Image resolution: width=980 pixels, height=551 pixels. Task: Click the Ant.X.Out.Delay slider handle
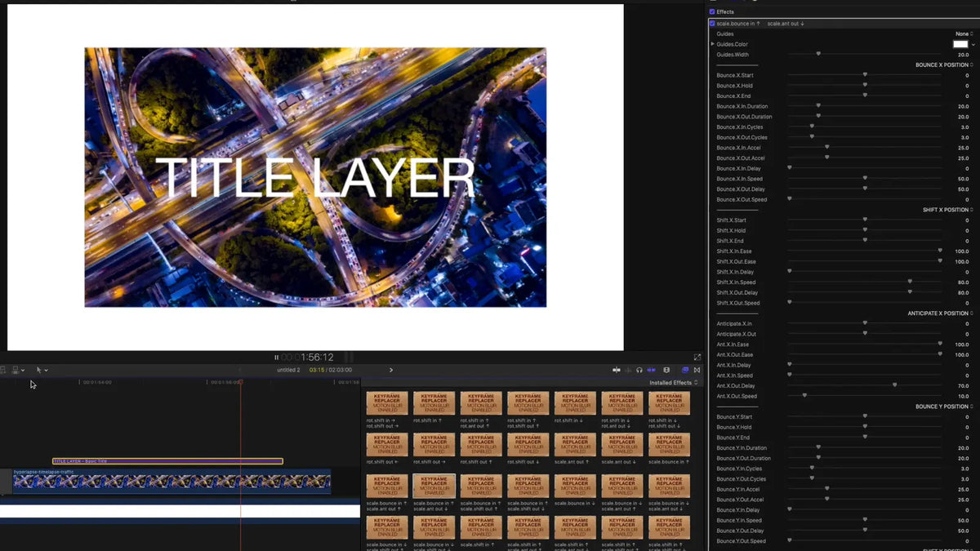pos(895,385)
